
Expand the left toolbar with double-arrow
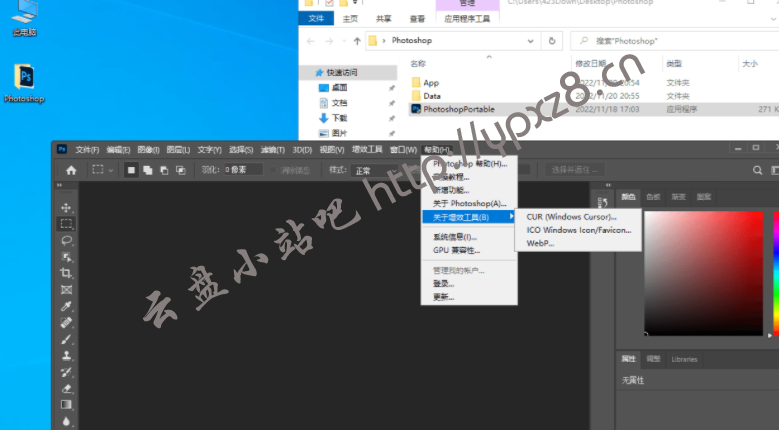tap(60, 185)
